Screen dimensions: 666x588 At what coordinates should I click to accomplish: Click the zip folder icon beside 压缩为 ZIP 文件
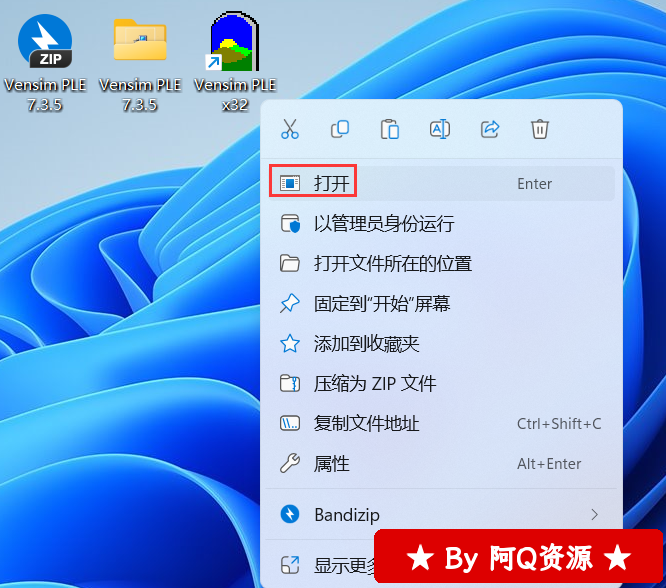coord(290,384)
